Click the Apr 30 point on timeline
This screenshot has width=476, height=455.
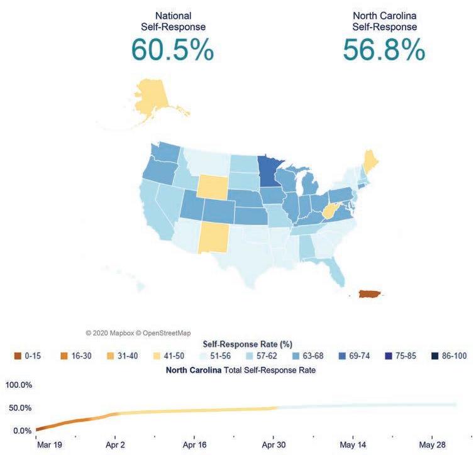coord(274,408)
